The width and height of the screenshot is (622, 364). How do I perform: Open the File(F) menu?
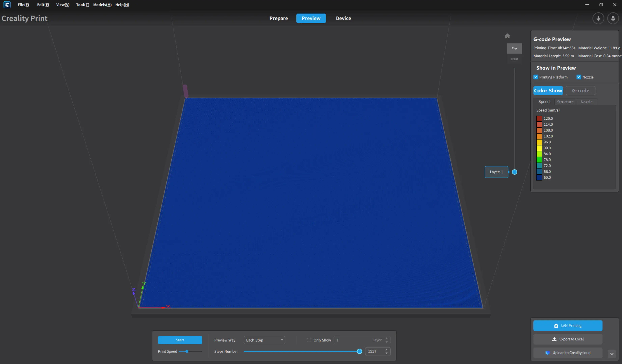(x=23, y=5)
